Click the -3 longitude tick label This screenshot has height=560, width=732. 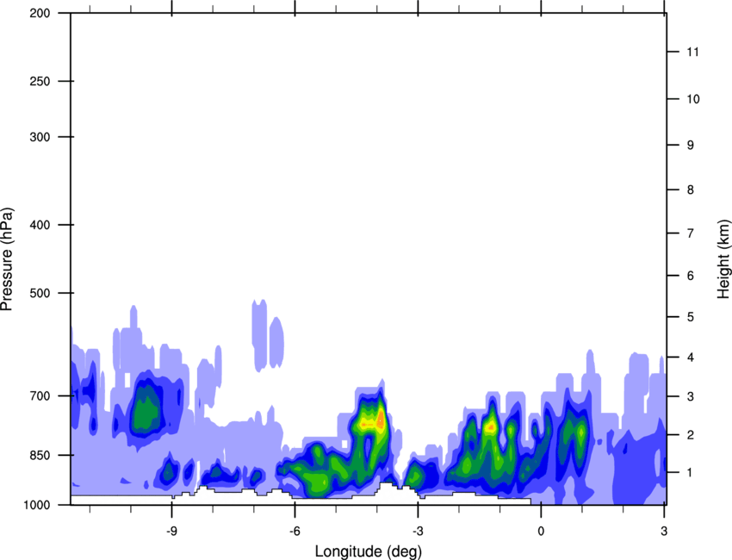click(x=418, y=531)
